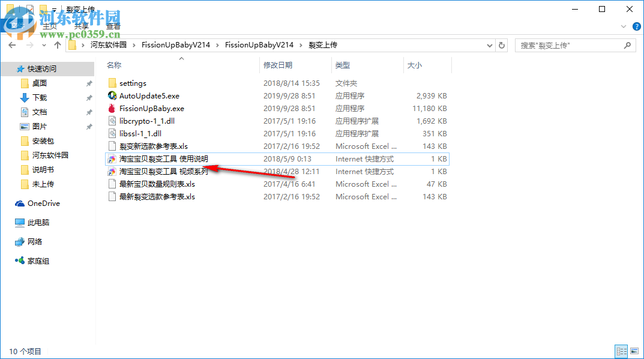Image resolution: width=644 pixels, height=359 pixels.
Task: Go back with the back arrow
Action: click(11, 45)
